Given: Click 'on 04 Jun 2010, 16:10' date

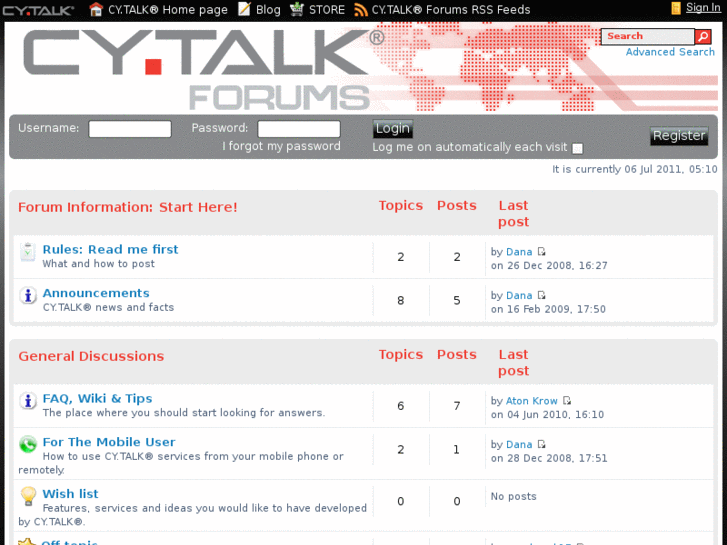Looking at the screenshot, I should (x=548, y=415).
